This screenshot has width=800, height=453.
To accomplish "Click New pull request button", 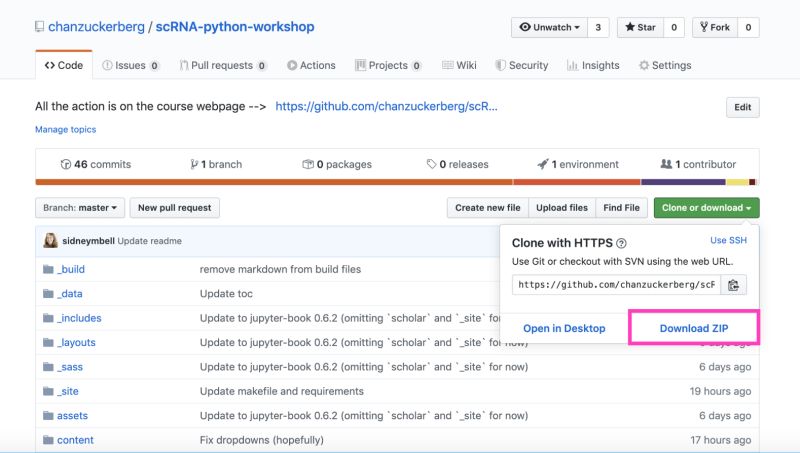I will click(174, 208).
